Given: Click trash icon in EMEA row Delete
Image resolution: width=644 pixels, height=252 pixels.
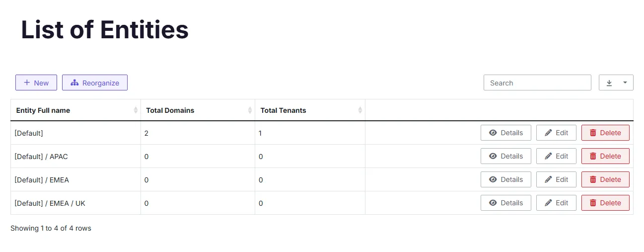Looking at the screenshot, I should pos(593,179).
